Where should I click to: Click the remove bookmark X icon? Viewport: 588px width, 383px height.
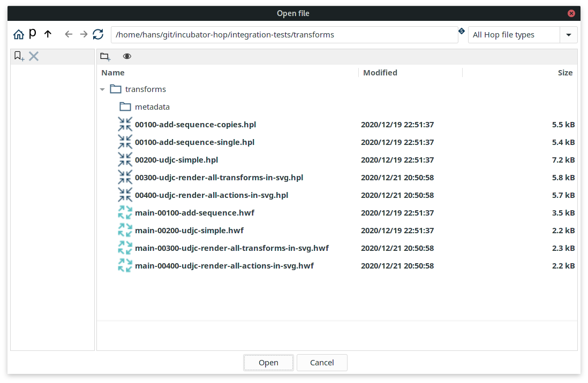click(34, 56)
